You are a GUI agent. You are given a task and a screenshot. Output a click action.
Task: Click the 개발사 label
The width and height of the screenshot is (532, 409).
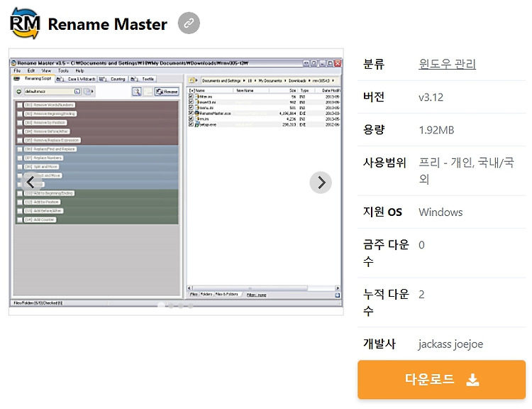click(x=379, y=344)
